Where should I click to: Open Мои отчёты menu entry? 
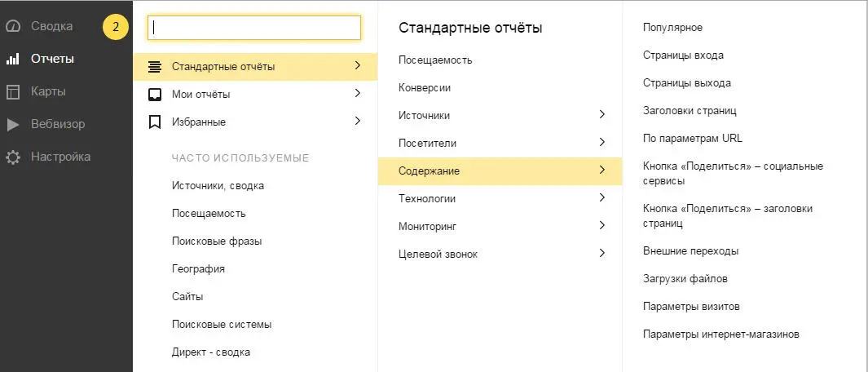[x=255, y=95]
